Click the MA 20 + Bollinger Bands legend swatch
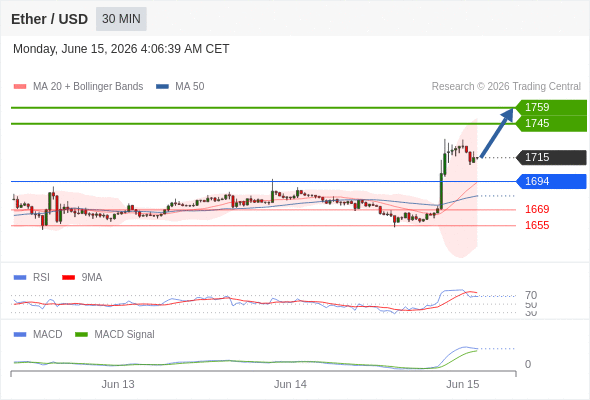Image resolution: width=590 pixels, height=400 pixels. coord(20,87)
